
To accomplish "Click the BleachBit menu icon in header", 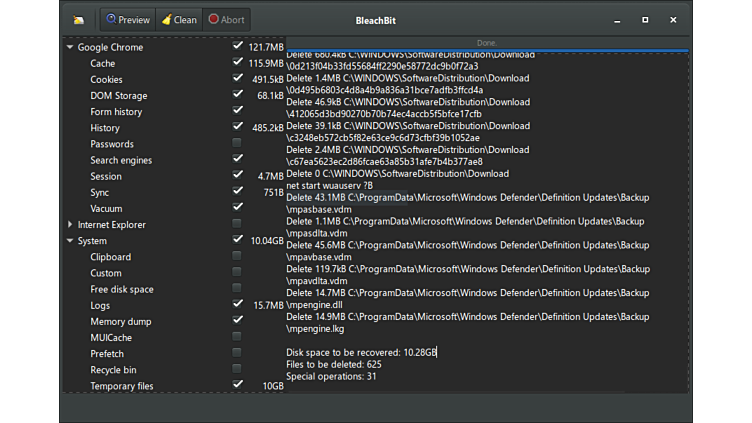I will pos(79,20).
